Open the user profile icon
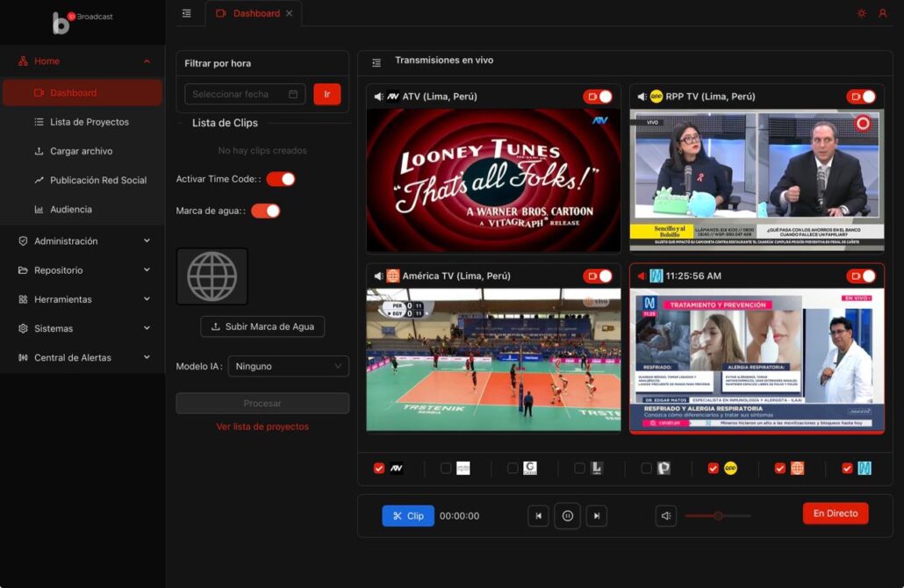The height and width of the screenshot is (588, 904). pos(883,13)
